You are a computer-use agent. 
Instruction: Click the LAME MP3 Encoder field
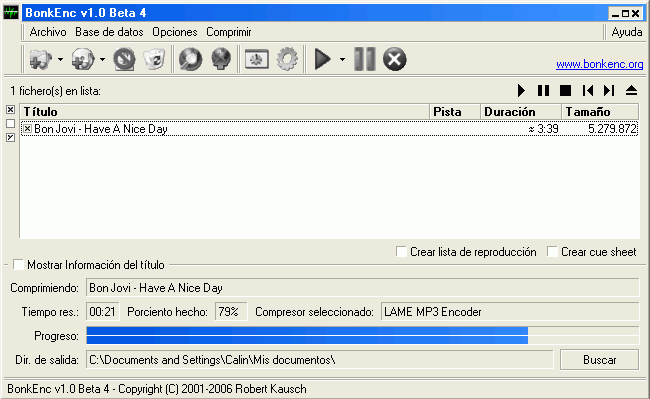click(x=510, y=312)
